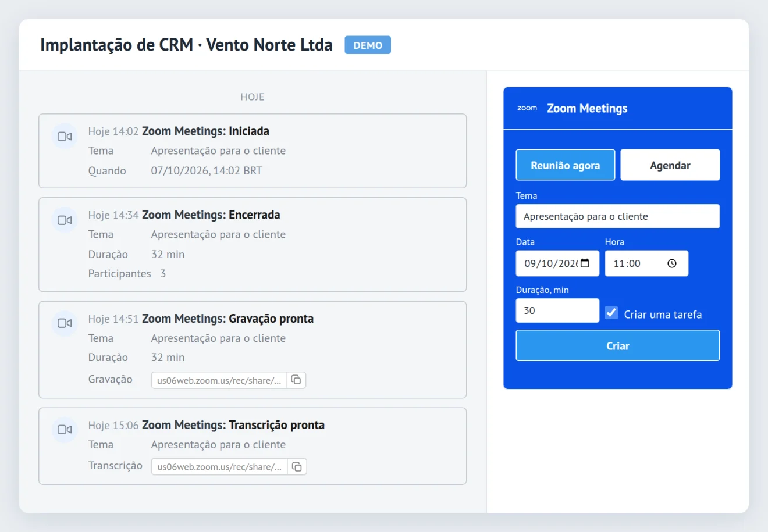Click the 'Hoje 15:06' timestamp

point(113,425)
